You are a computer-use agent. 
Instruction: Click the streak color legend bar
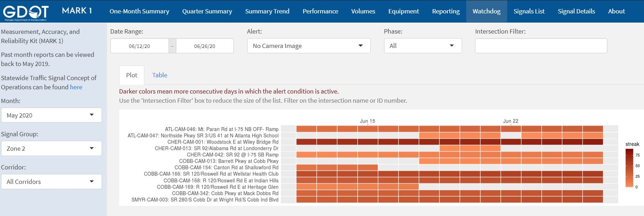click(x=629, y=168)
